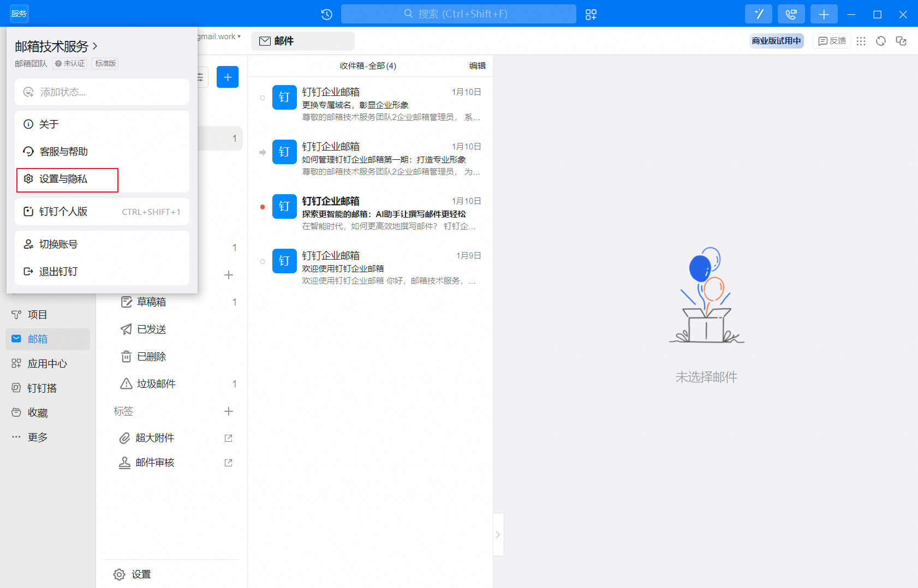The width and height of the screenshot is (918, 588).
Task: Open the super large attachments item
Action: [155, 438]
